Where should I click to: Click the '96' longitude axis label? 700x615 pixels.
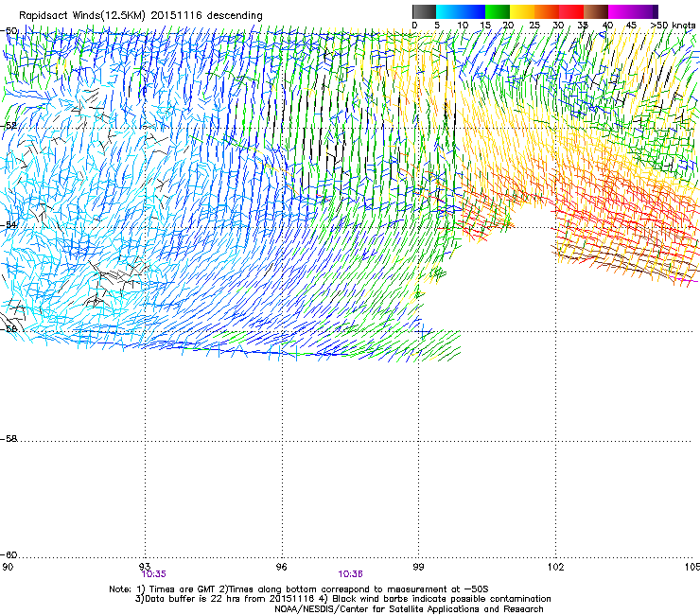[282, 567]
